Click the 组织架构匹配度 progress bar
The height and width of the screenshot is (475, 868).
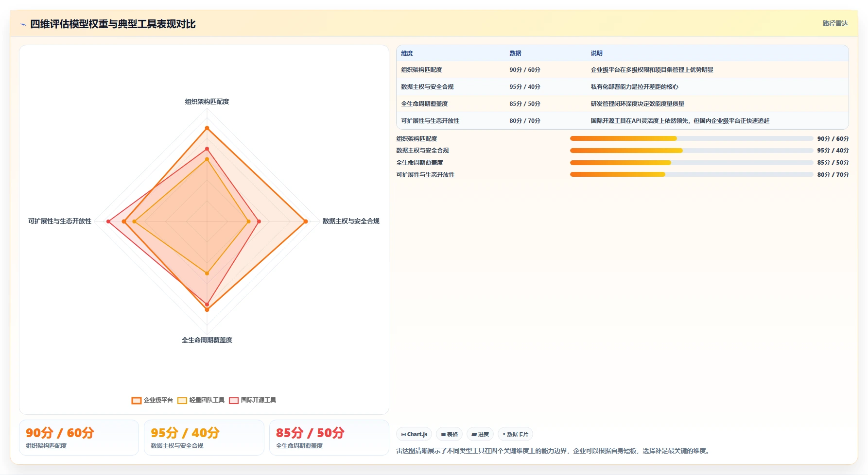(x=692, y=138)
